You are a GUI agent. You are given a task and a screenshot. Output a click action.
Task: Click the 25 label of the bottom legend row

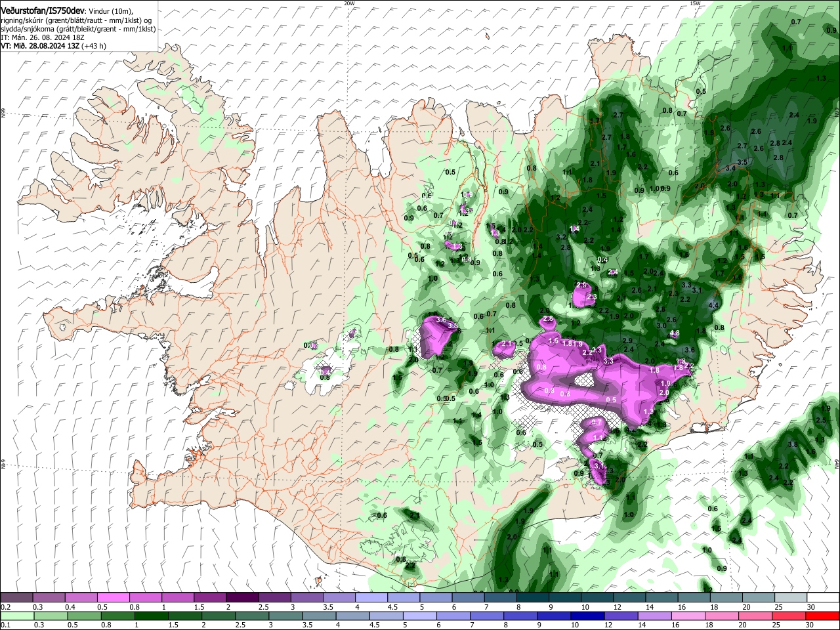(x=778, y=625)
